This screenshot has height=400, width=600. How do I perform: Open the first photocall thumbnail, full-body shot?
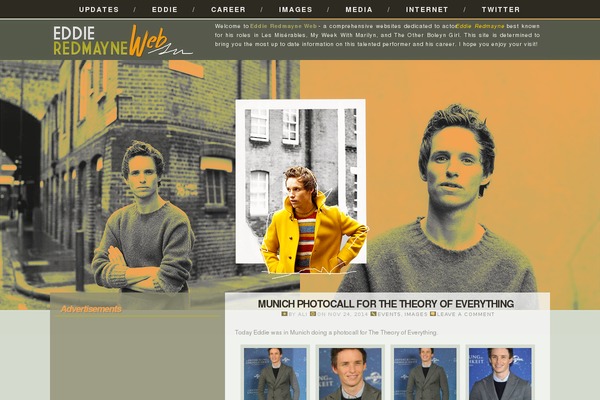[x=275, y=374]
